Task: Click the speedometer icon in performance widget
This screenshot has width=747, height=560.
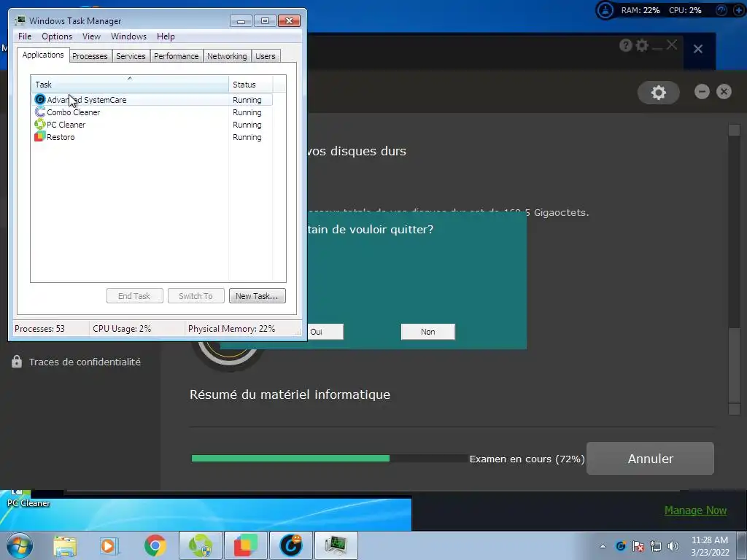Action: 721,10
